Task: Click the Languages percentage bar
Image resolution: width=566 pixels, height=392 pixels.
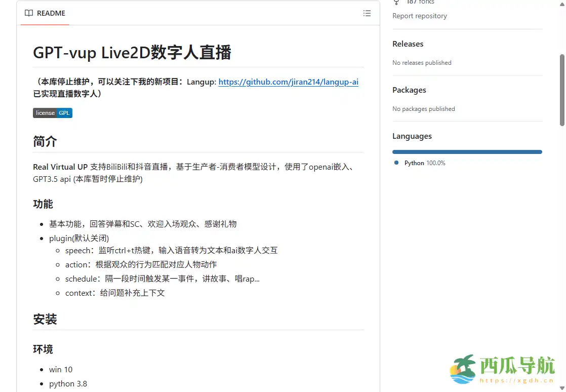Action: [x=467, y=151]
